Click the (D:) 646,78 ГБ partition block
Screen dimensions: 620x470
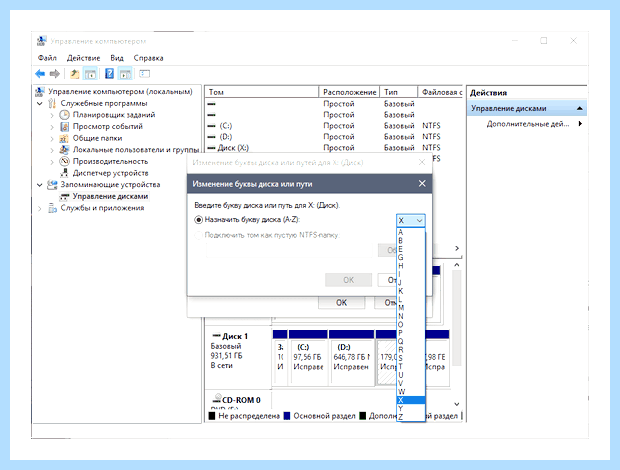click(351, 357)
